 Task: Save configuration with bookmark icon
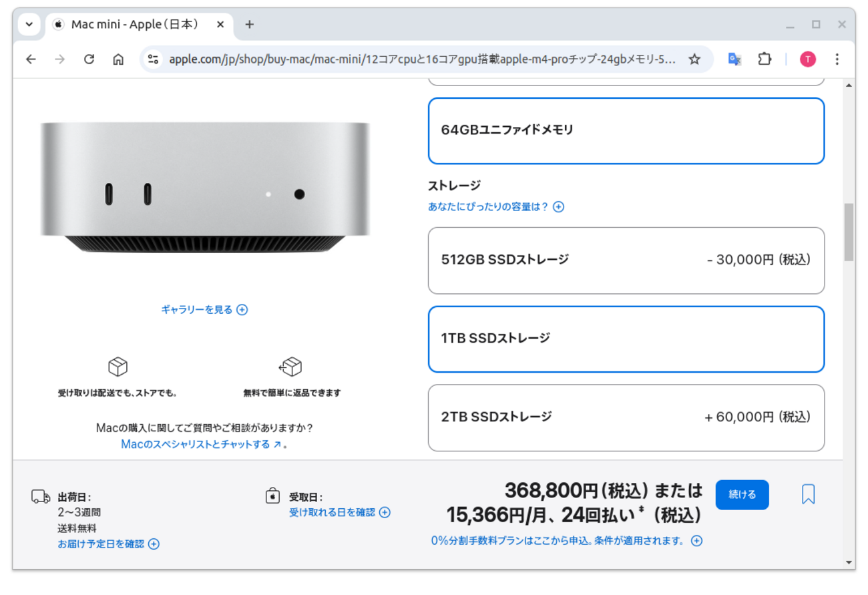808,495
